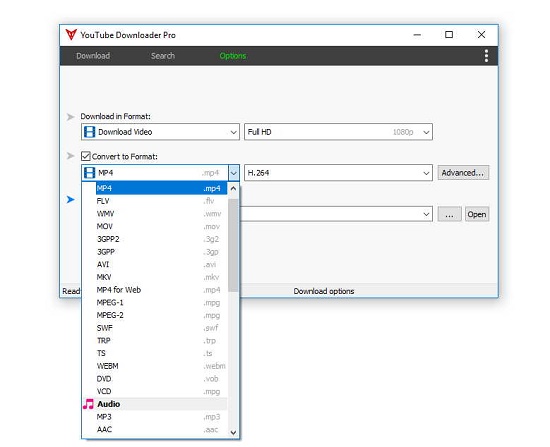Select VCD format entry
The image size is (550, 447).
pyautogui.click(x=161, y=391)
